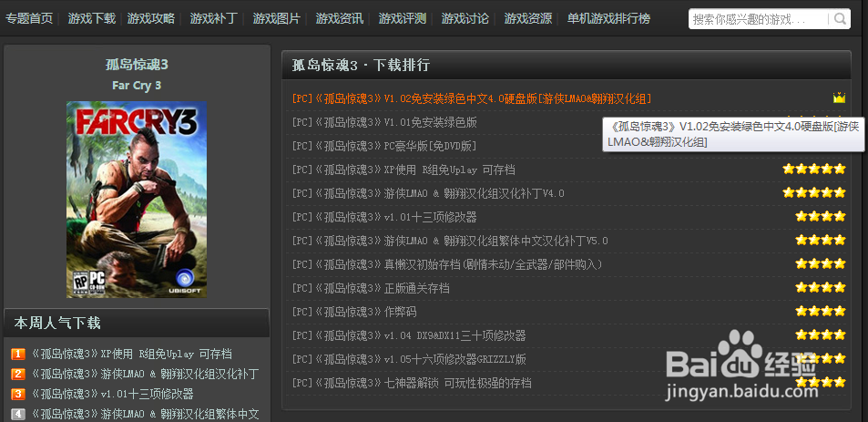Click the crown icon on top download
This screenshot has width=868, height=422.
pos(839,98)
